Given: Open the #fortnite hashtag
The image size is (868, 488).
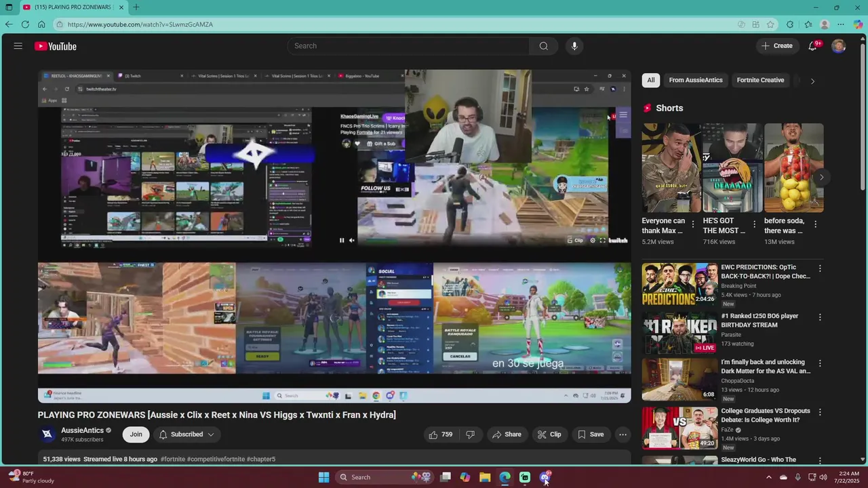Looking at the screenshot, I should coord(173,460).
